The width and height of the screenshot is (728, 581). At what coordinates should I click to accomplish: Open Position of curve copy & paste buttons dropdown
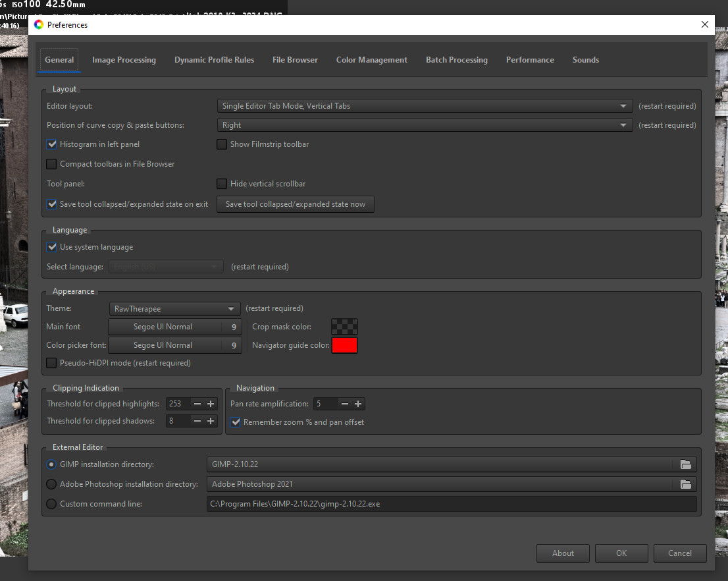click(x=425, y=125)
